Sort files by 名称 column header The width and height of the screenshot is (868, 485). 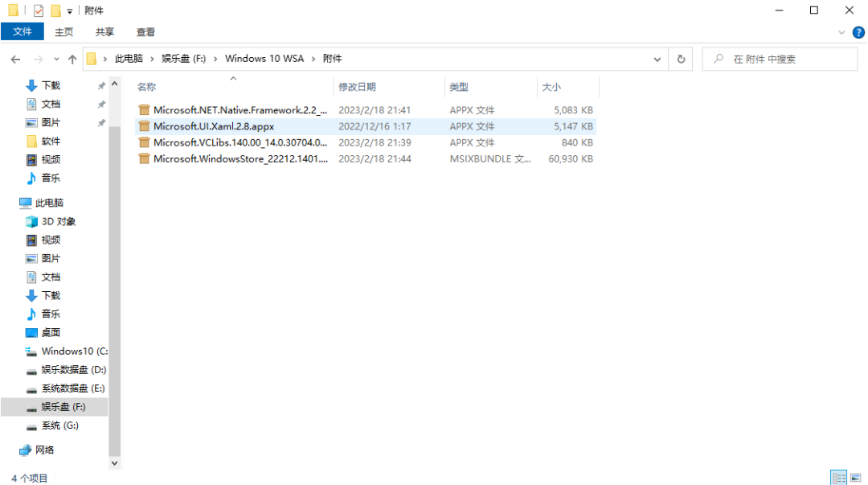(146, 87)
